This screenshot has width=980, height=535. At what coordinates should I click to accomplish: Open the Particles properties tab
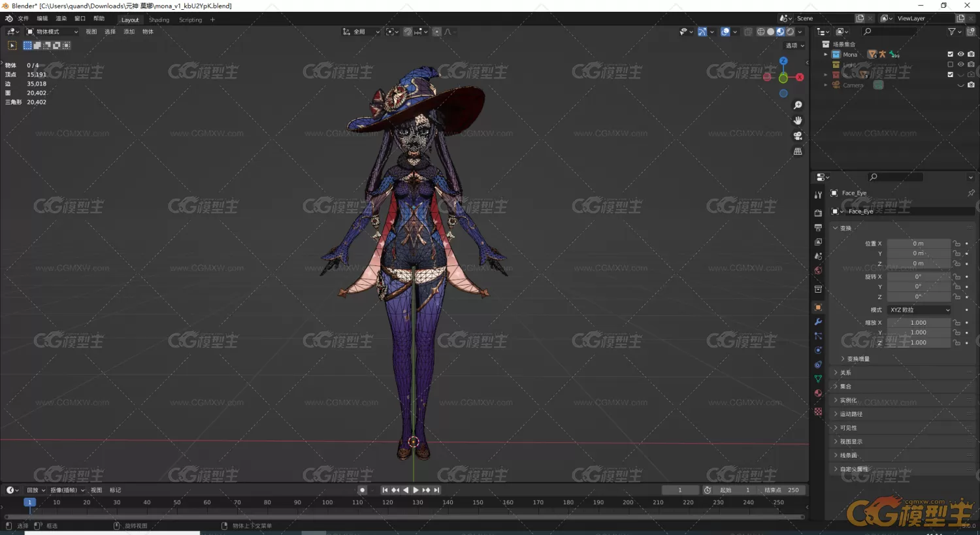(818, 336)
